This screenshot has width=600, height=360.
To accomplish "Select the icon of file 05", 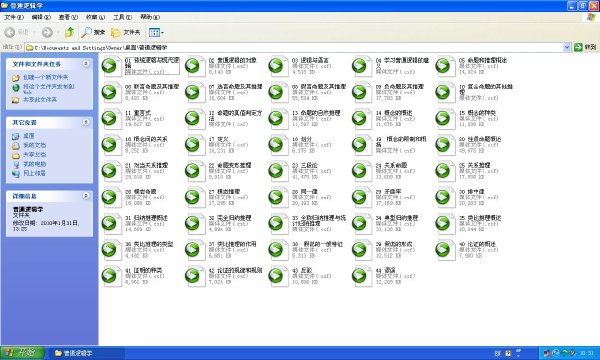I will click(445, 66).
